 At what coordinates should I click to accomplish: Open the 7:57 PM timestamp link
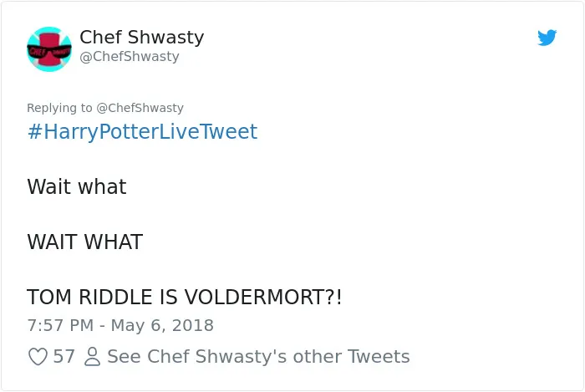pyautogui.click(x=60, y=325)
